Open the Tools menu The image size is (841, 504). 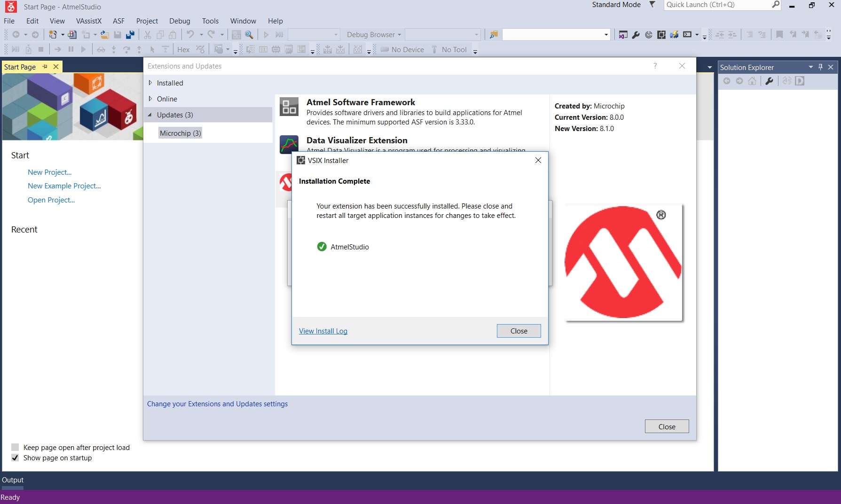pos(210,21)
